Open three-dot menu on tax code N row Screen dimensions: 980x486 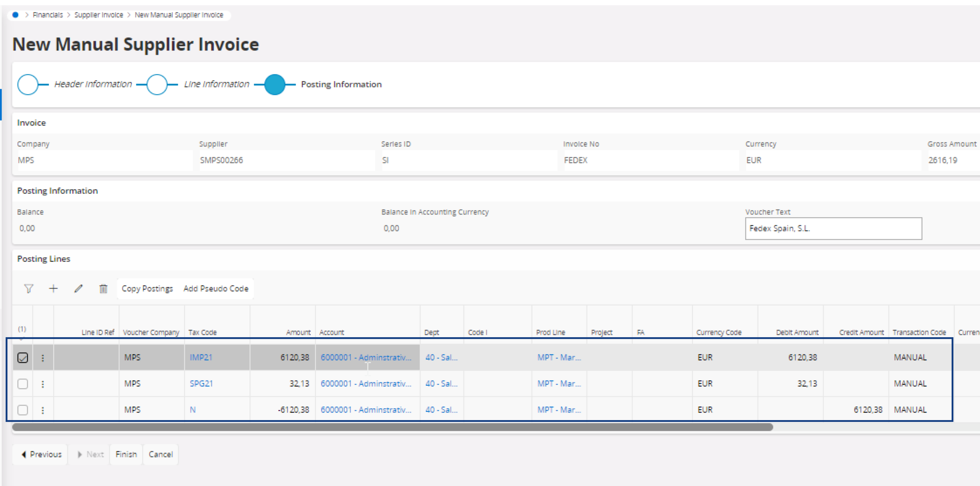[x=43, y=410]
